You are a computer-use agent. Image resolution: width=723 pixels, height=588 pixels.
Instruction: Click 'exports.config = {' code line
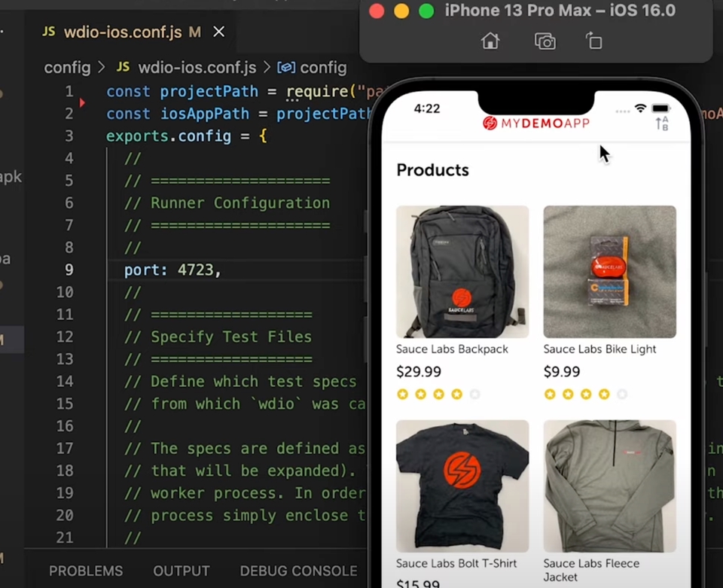click(187, 136)
